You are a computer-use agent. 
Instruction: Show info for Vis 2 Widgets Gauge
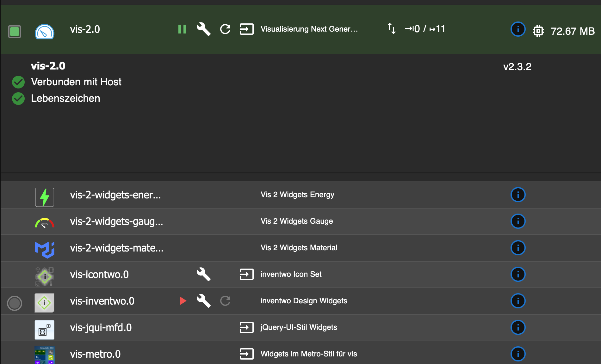pos(518,221)
